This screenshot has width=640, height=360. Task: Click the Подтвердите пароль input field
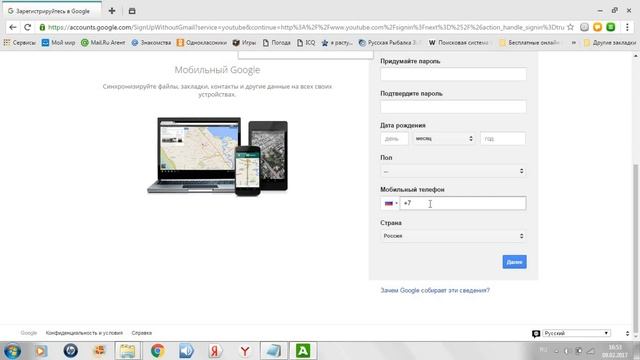(453, 107)
